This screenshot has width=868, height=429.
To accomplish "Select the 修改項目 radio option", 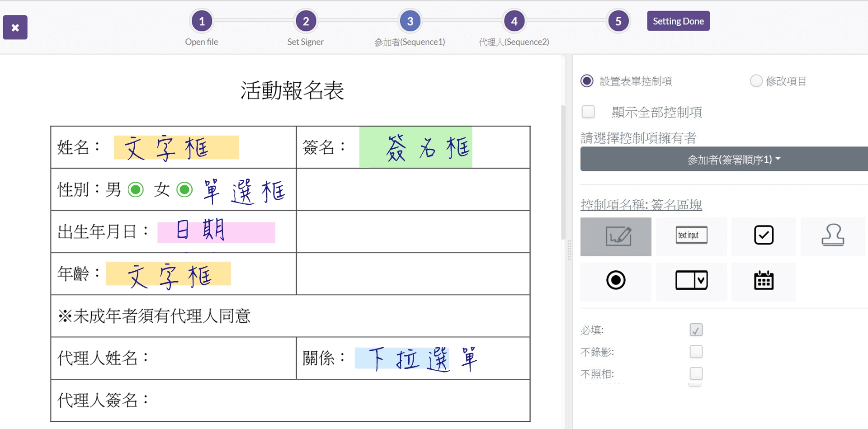I will pos(756,81).
